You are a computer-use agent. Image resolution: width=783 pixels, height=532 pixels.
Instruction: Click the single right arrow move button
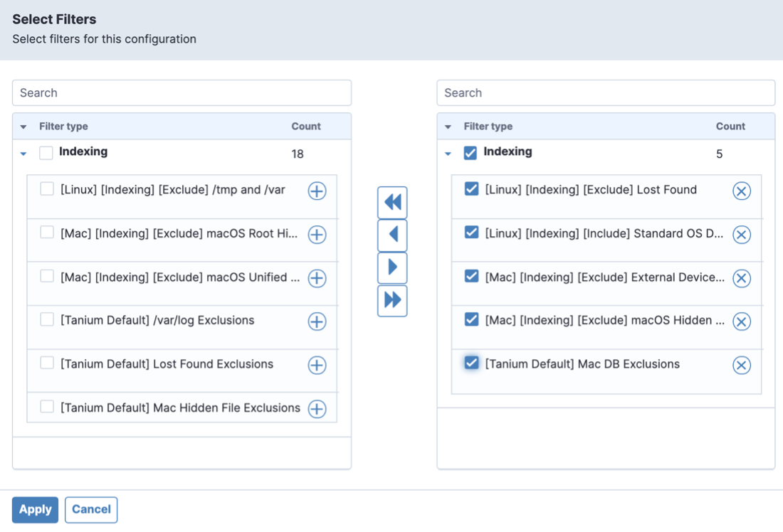(392, 268)
